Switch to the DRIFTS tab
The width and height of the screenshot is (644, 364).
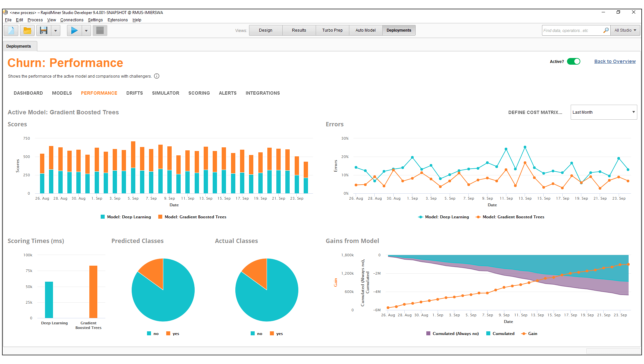point(134,93)
